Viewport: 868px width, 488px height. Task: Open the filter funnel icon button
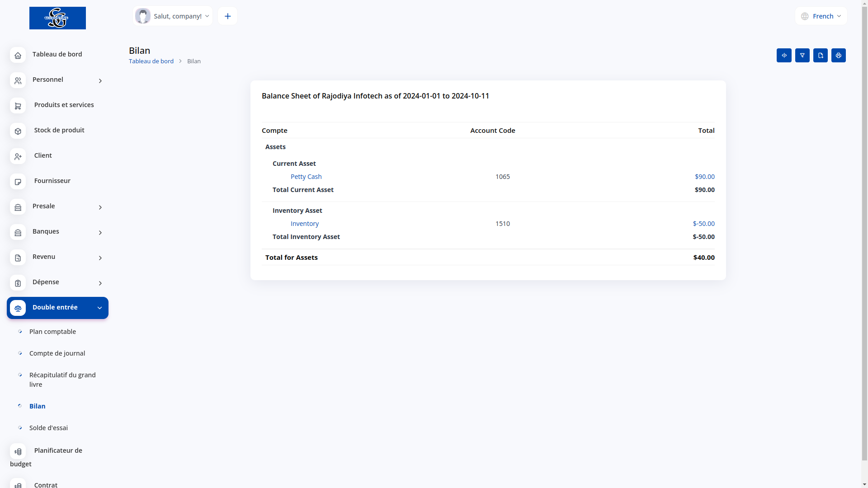click(802, 55)
